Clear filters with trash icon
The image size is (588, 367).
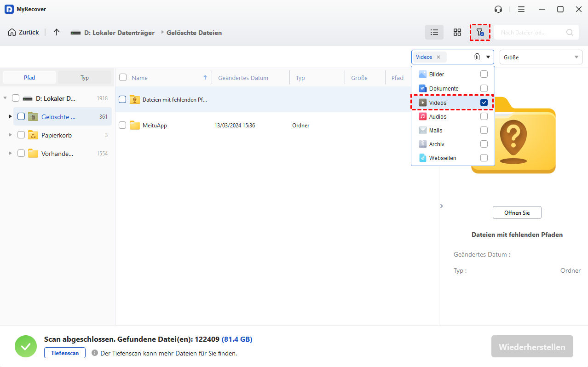point(477,57)
